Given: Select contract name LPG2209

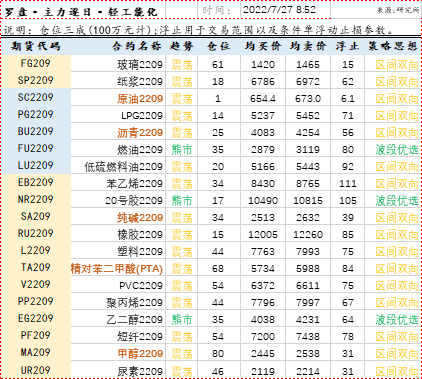Looking at the screenshot, I should point(142,116).
